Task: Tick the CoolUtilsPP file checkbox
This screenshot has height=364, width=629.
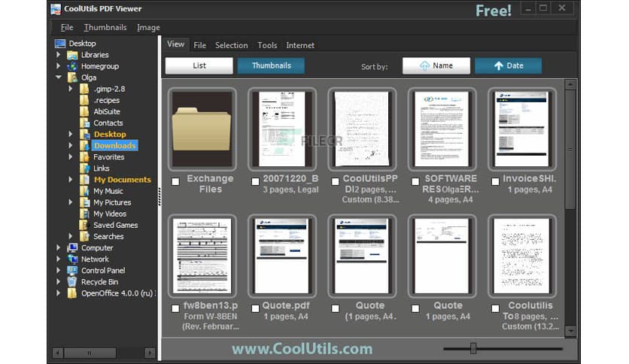Action: [x=336, y=181]
